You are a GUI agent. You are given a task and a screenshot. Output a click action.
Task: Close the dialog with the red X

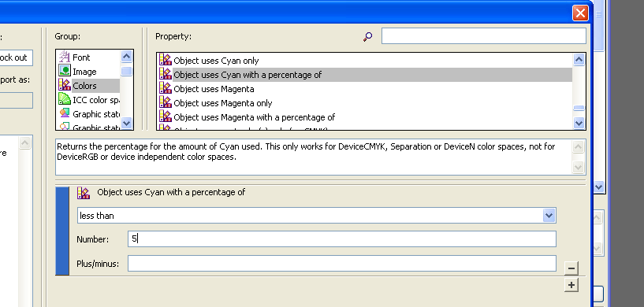580,13
